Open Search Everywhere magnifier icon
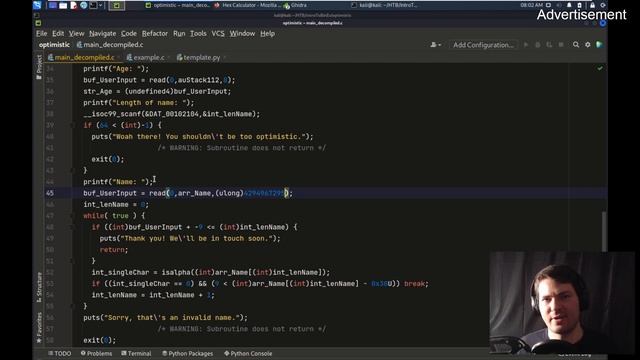 tap(576, 44)
